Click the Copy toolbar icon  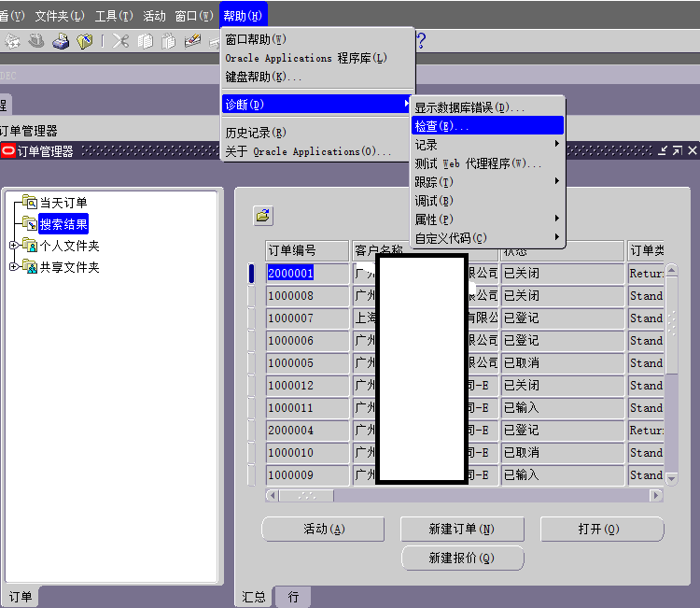[x=146, y=41]
